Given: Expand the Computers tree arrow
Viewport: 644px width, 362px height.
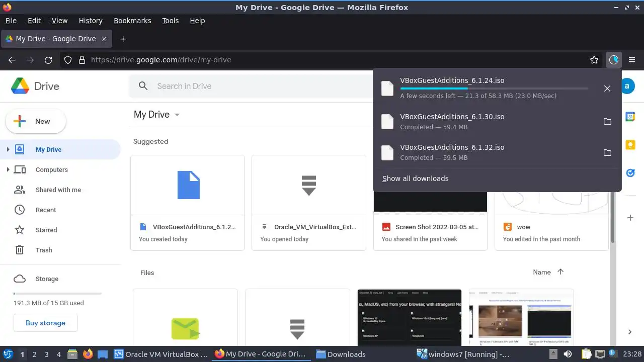Looking at the screenshot, I should point(8,169).
